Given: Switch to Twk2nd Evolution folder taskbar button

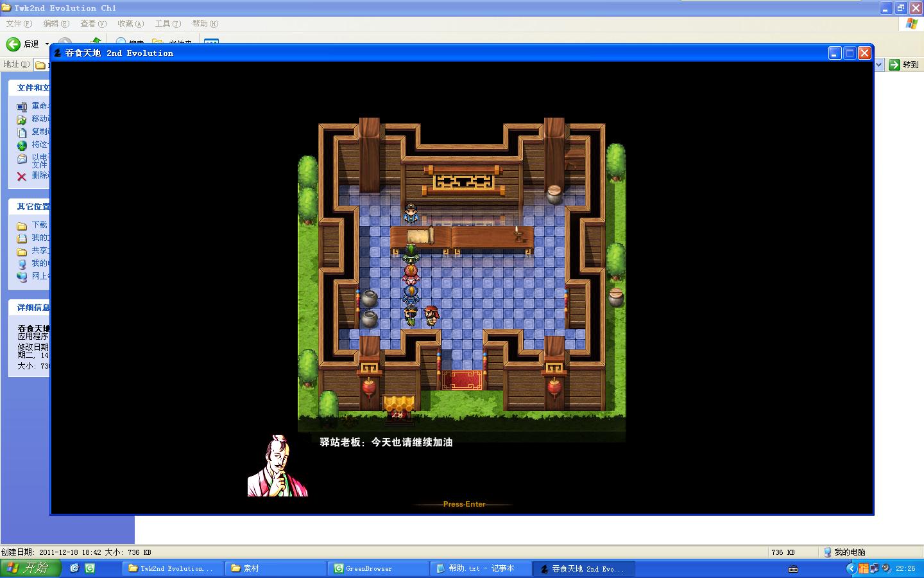Looking at the screenshot, I should click(x=173, y=568).
